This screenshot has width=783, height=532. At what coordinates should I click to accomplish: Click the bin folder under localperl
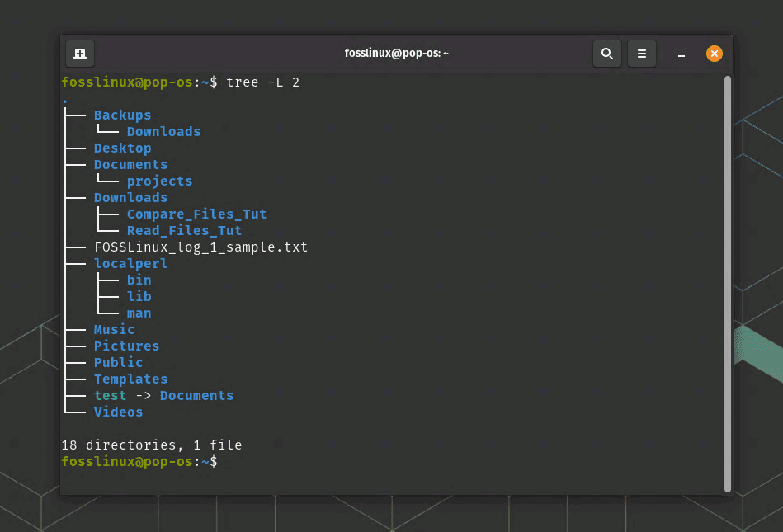tap(139, 280)
